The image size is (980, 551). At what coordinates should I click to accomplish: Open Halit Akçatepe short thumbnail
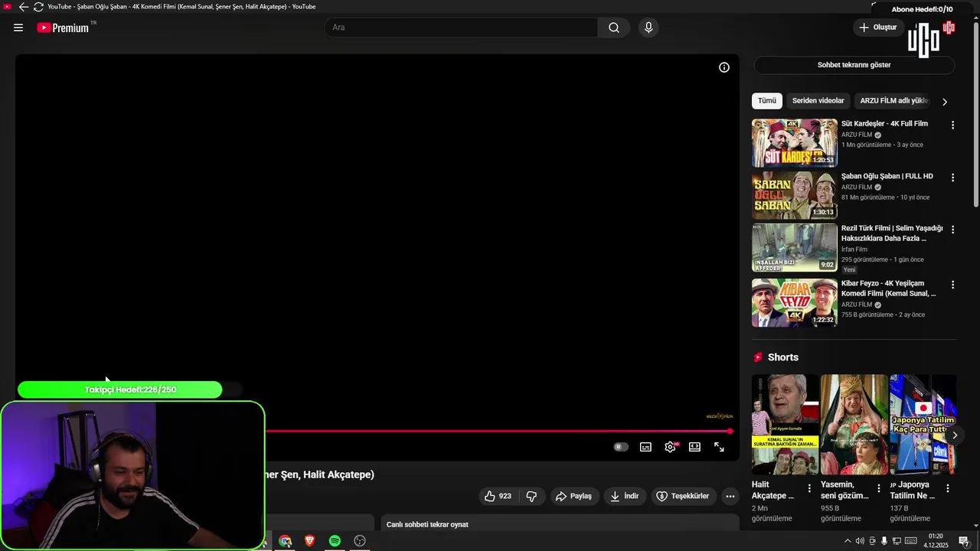click(785, 424)
